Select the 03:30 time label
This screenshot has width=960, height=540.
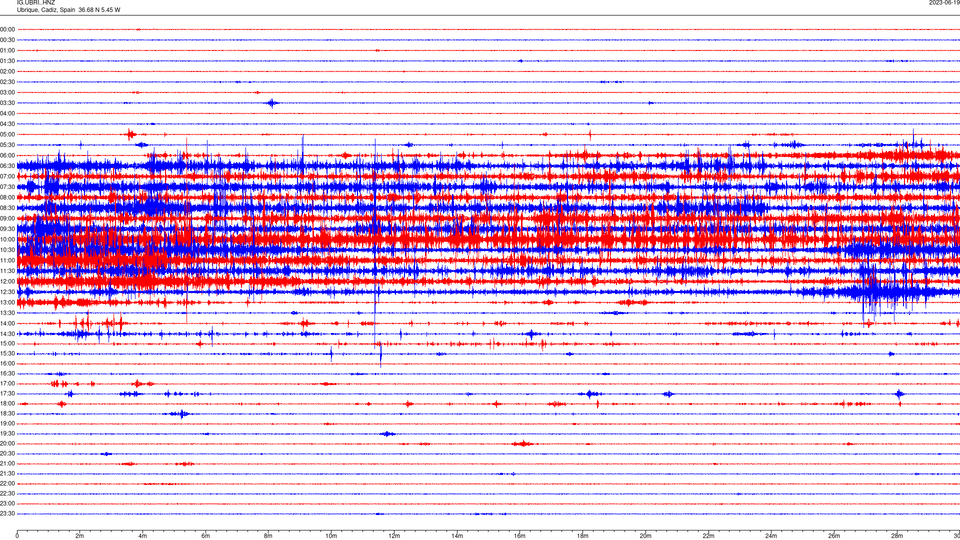pos(7,103)
